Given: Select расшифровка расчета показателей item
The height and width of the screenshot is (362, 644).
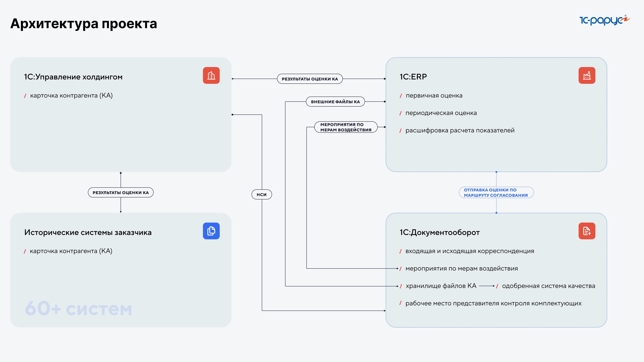Looking at the screenshot, I should tap(460, 130).
